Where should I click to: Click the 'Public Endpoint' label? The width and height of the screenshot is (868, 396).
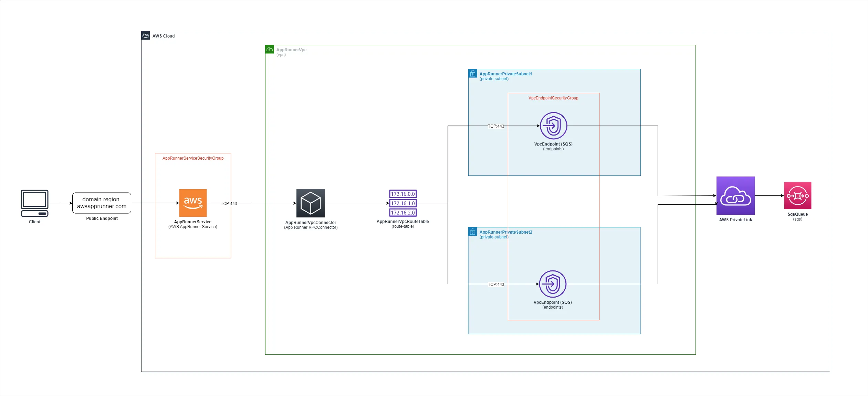click(102, 218)
